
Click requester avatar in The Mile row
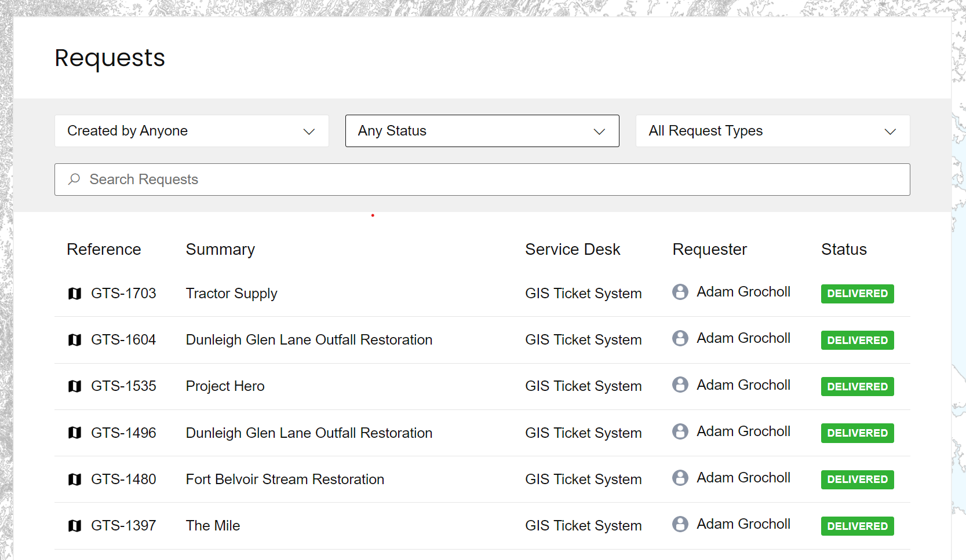(680, 524)
